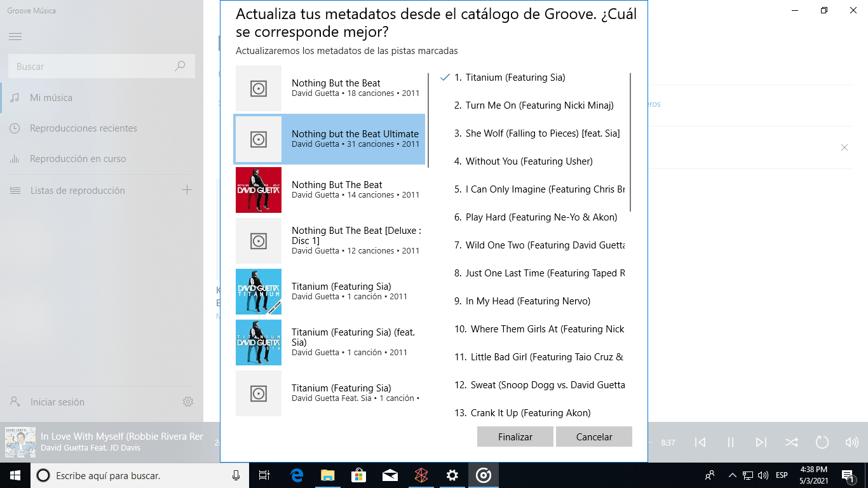
Task: Toggle shuffle playback
Action: 791,442
